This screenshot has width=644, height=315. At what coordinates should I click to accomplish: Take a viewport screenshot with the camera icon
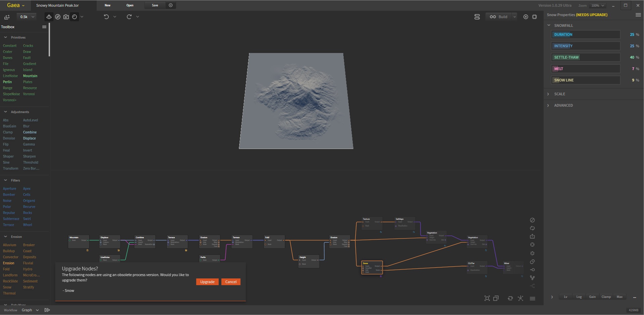tap(66, 17)
